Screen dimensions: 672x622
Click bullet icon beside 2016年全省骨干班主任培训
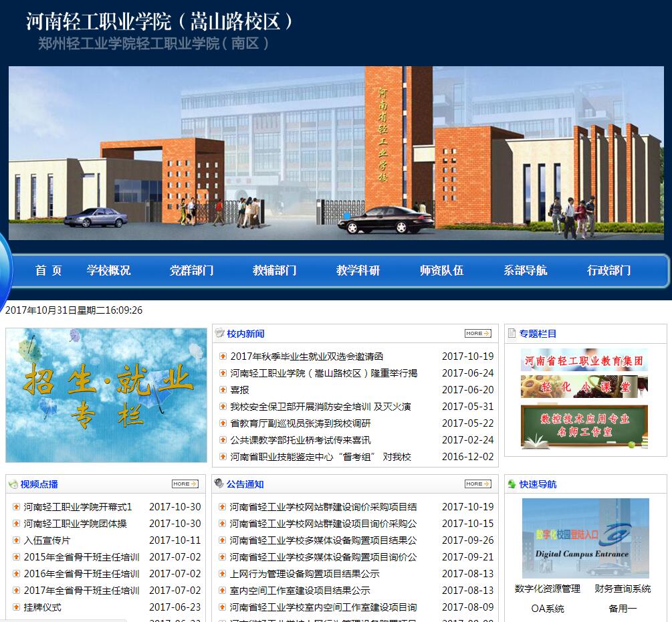click(x=16, y=574)
